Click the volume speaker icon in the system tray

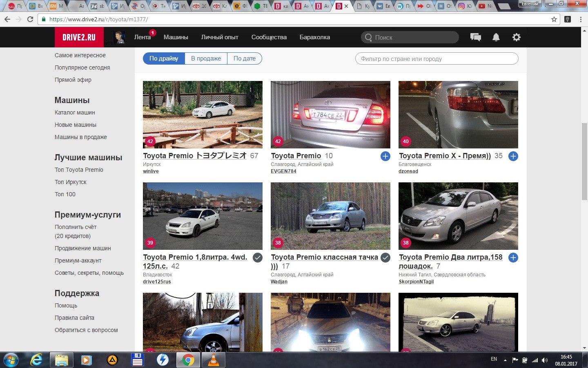545,360
